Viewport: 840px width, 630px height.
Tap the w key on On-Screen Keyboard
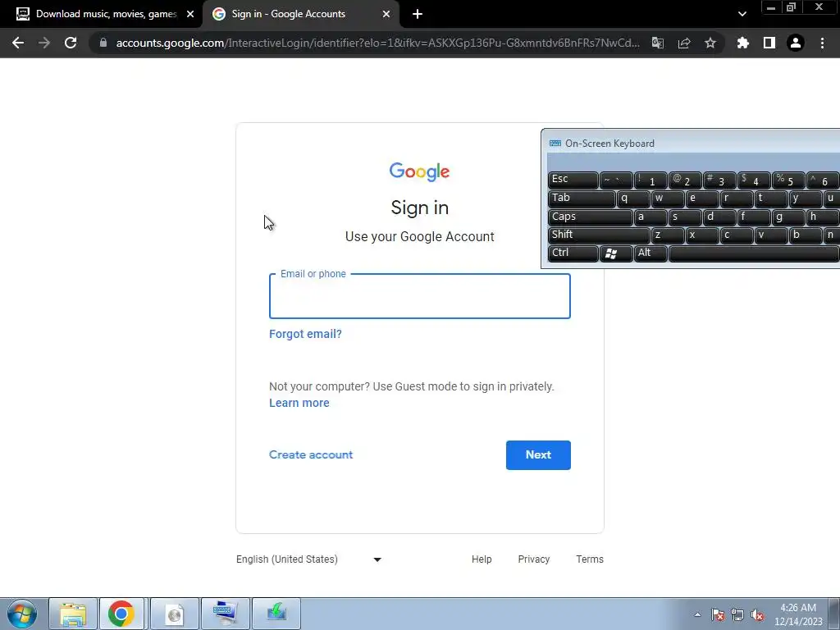point(668,199)
